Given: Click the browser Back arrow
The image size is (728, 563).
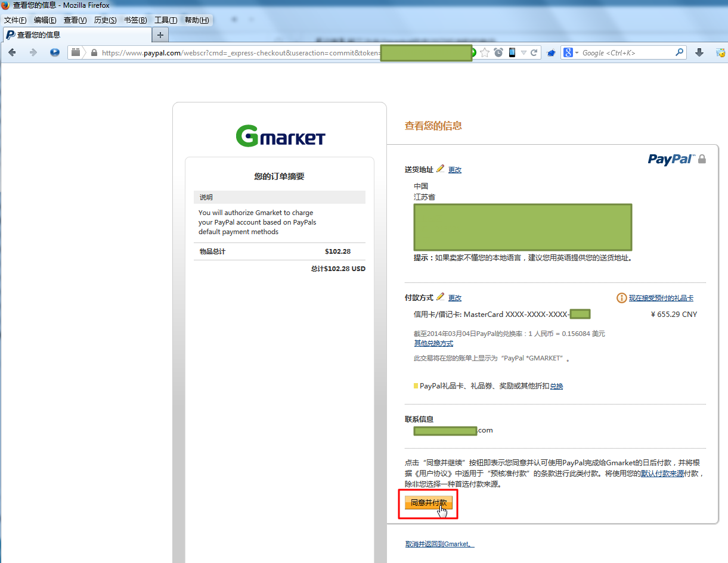Looking at the screenshot, I should tap(12, 52).
